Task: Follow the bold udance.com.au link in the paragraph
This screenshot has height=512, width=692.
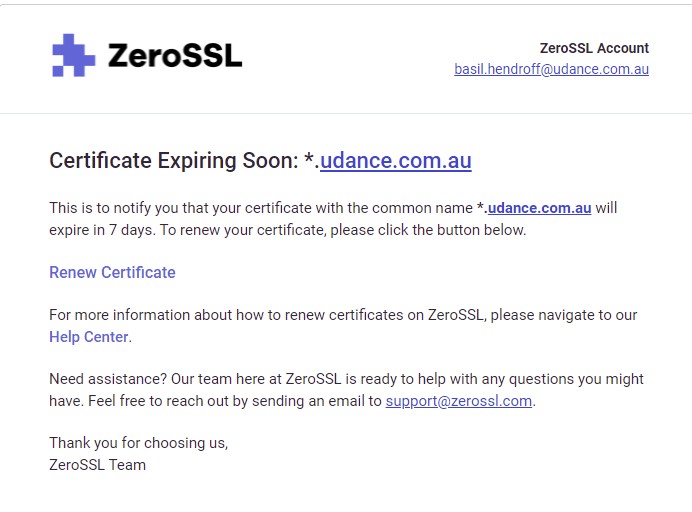Action: pyautogui.click(x=539, y=208)
